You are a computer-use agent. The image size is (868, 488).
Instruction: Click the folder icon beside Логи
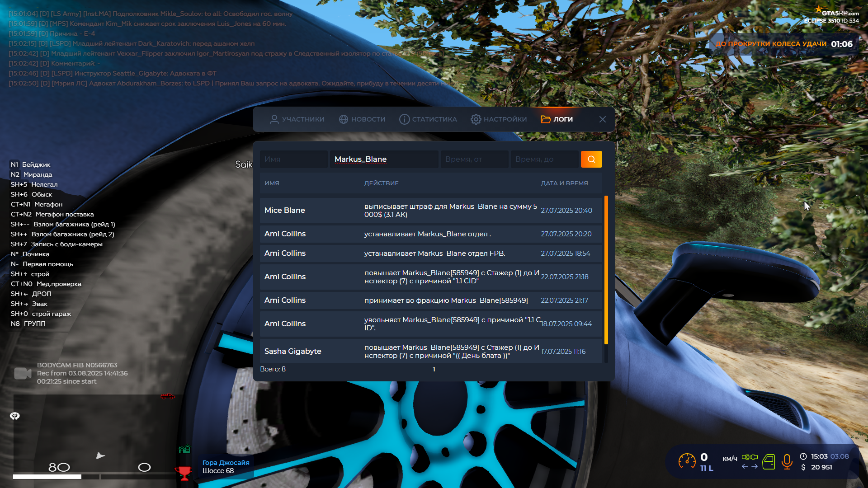(546, 119)
